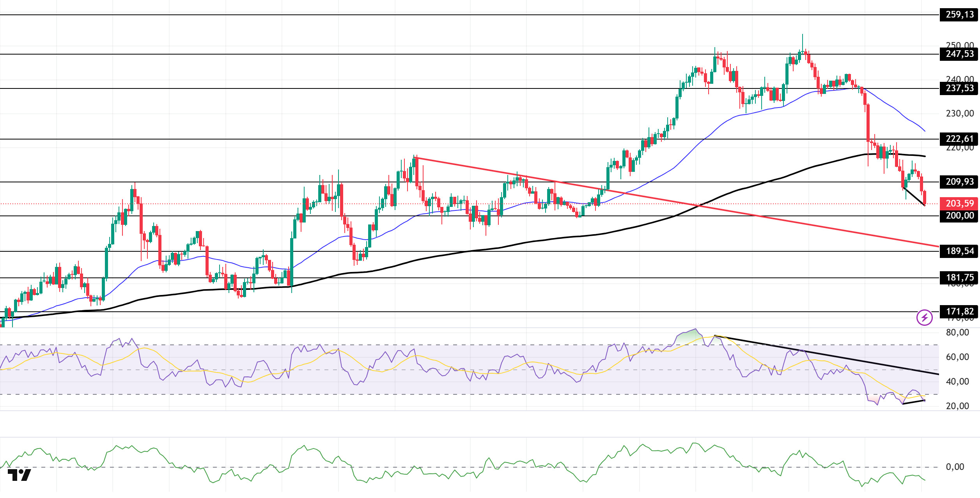Click the 209,93 price level label
This screenshot has height=498, width=980.
(959, 182)
